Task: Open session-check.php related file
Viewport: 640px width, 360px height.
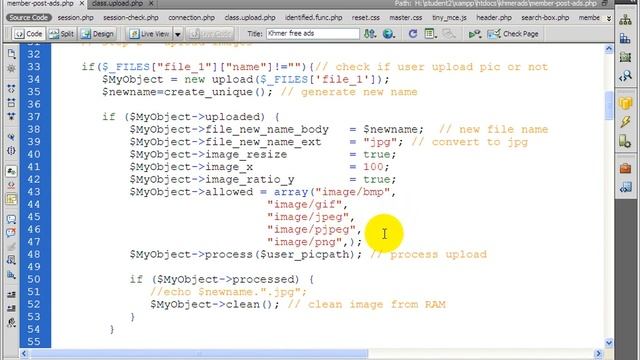Action: pos(131,18)
